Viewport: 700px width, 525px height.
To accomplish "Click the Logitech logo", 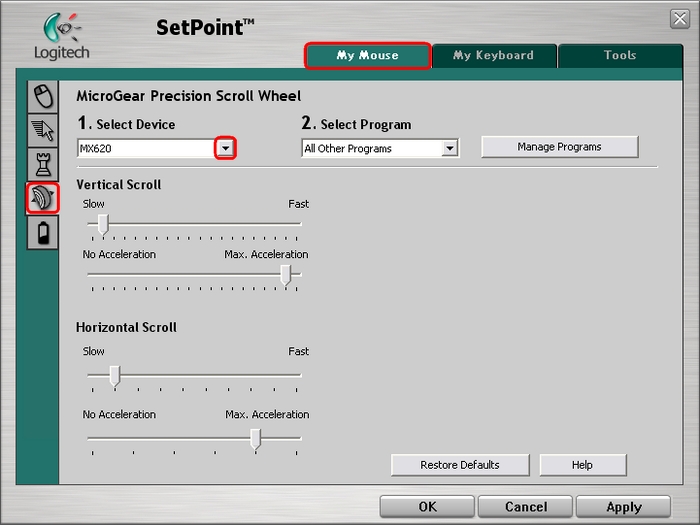I will 61,37.
